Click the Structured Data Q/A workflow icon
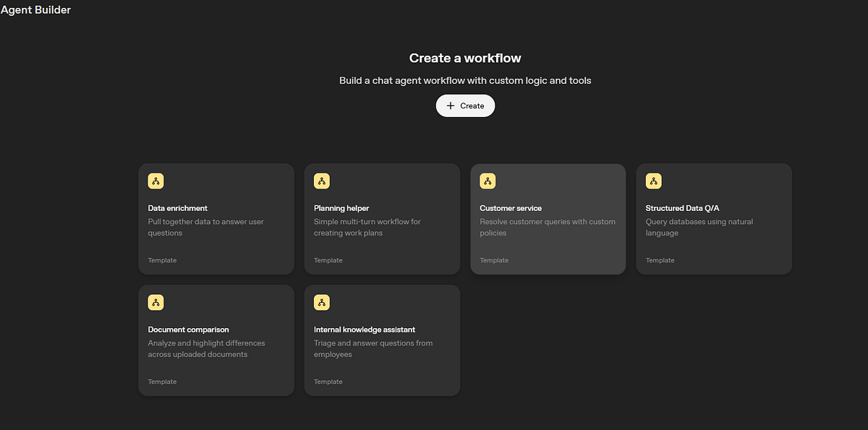This screenshot has width=868, height=430. click(x=653, y=181)
